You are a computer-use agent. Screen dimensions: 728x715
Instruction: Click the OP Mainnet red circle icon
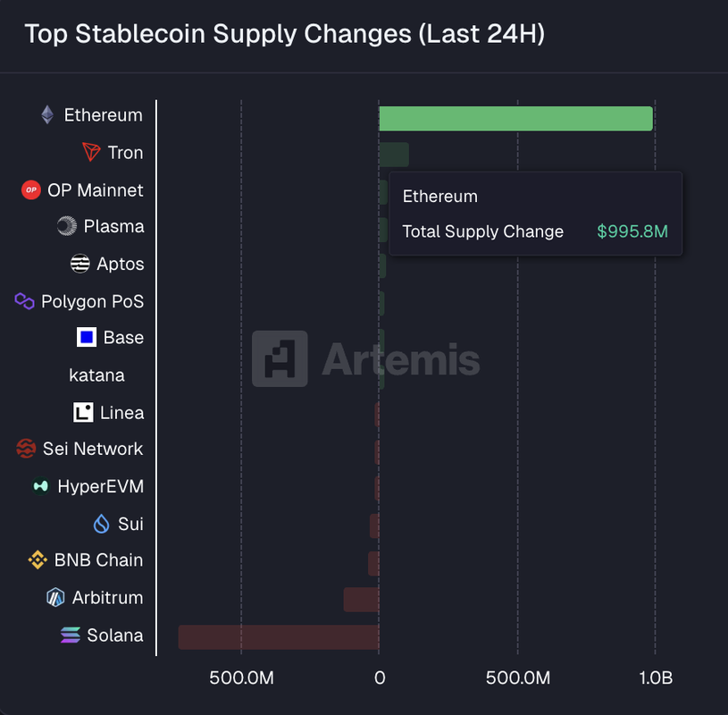pyautogui.click(x=31, y=190)
